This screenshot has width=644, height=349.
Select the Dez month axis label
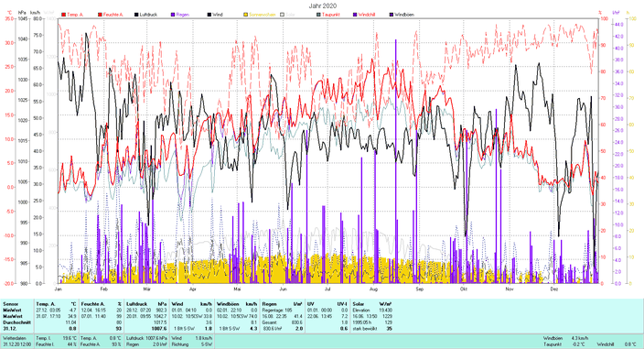pos(554,289)
